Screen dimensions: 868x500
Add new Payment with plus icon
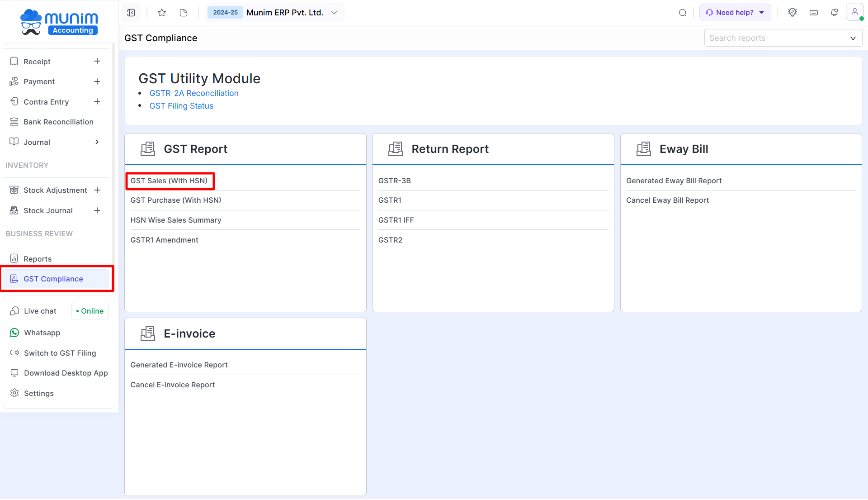coord(97,81)
